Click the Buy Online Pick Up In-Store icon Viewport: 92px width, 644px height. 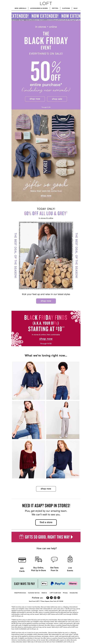coord(39,559)
